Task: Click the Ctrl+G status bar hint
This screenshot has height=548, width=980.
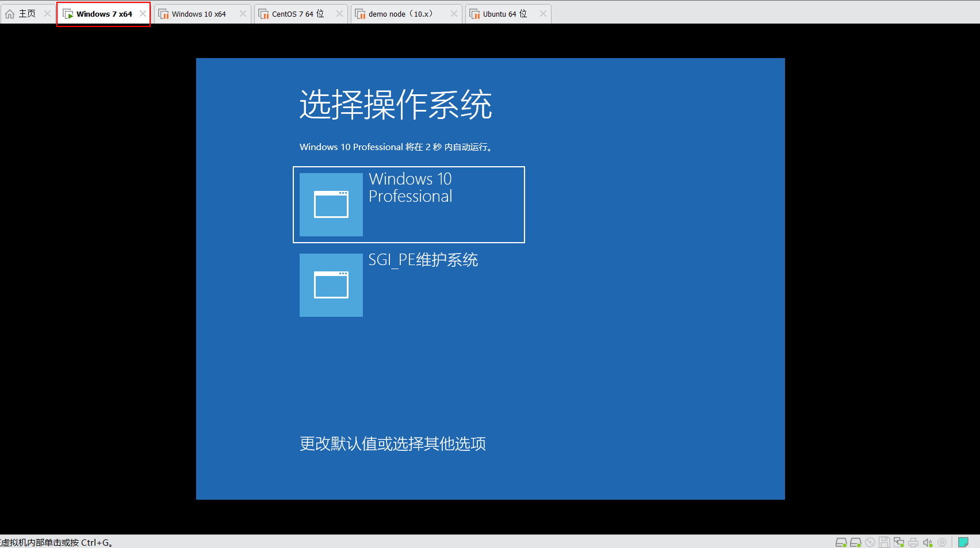Action: tap(56, 542)
